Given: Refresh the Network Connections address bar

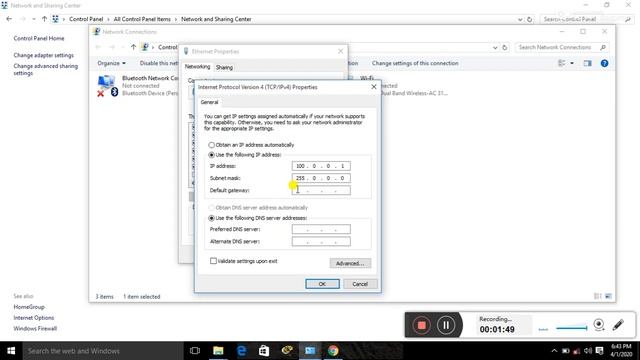Looking at the screenshot, I should (504, 47).
